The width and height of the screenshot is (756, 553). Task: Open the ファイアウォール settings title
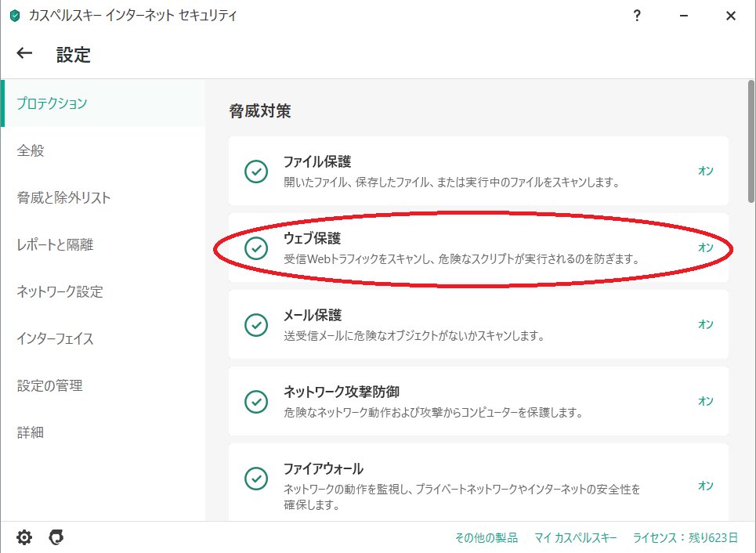(323, 468)
